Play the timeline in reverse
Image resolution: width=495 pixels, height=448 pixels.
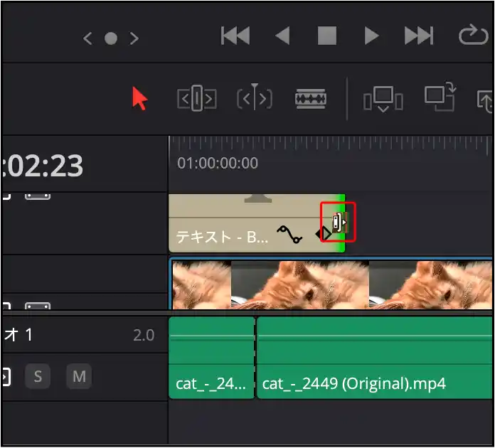pyautogui.click(x=282, y=36)
